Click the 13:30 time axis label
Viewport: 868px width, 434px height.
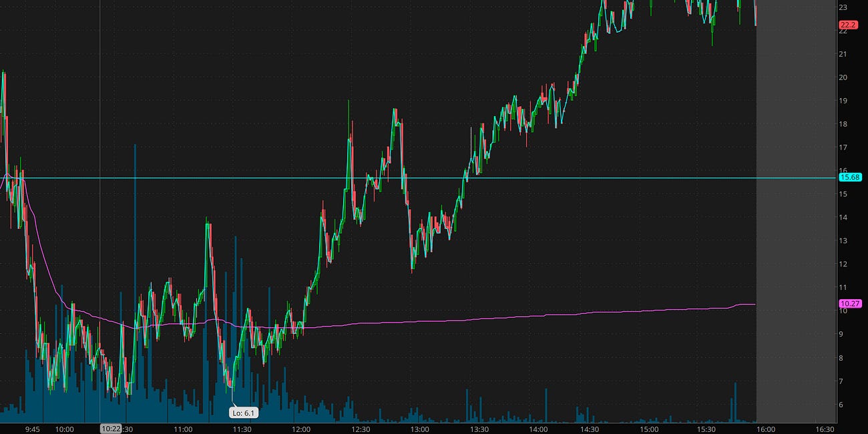click(x=479, y=429)
